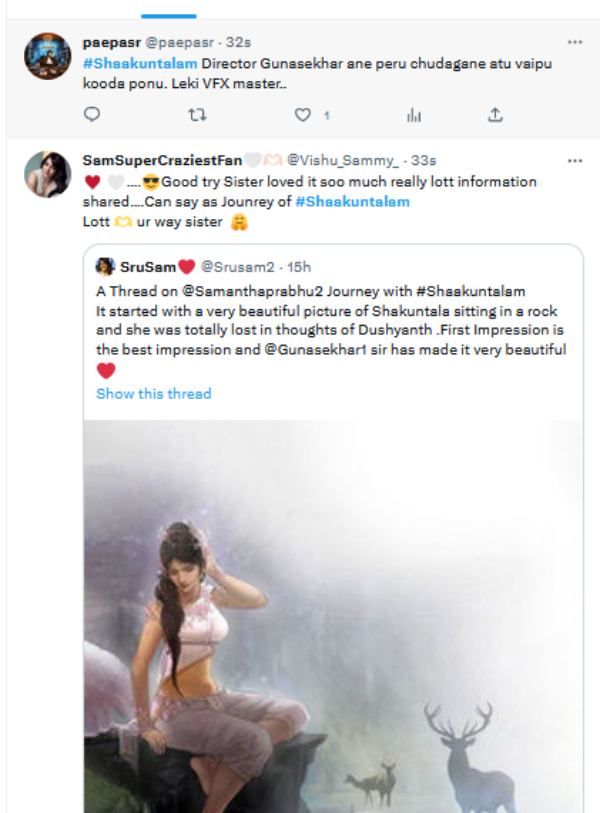Open SamSuperCraziestFan display name
600x813 pixels.
pos(163,160)
